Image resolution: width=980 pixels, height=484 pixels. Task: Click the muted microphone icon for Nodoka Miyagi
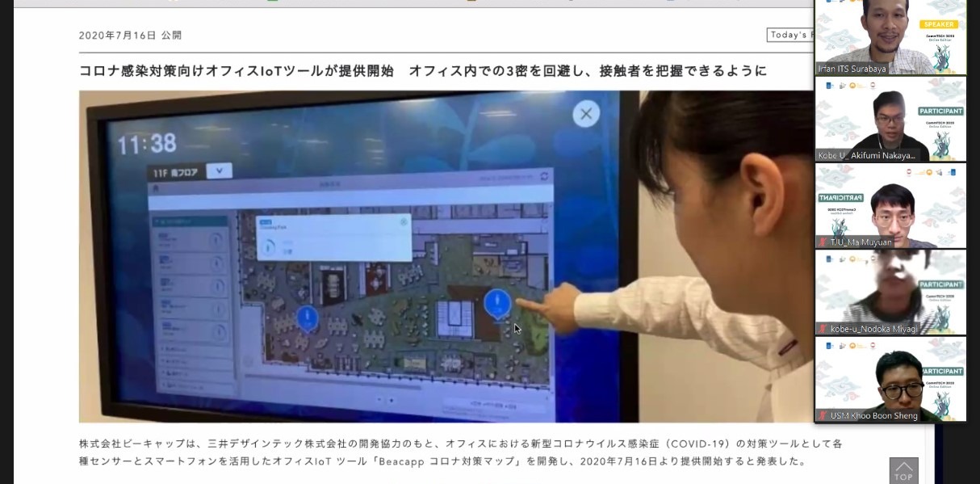(x=823, y=329)
